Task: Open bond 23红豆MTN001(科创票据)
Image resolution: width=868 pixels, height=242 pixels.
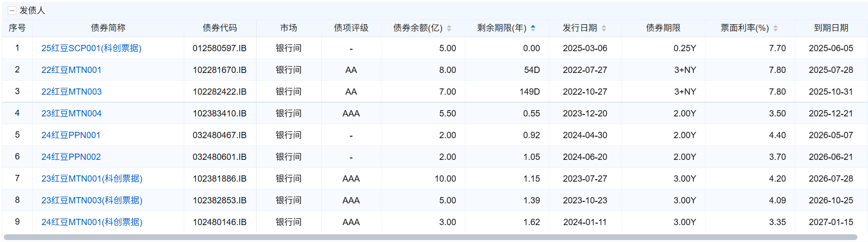Action: click(x=92, y=179)
